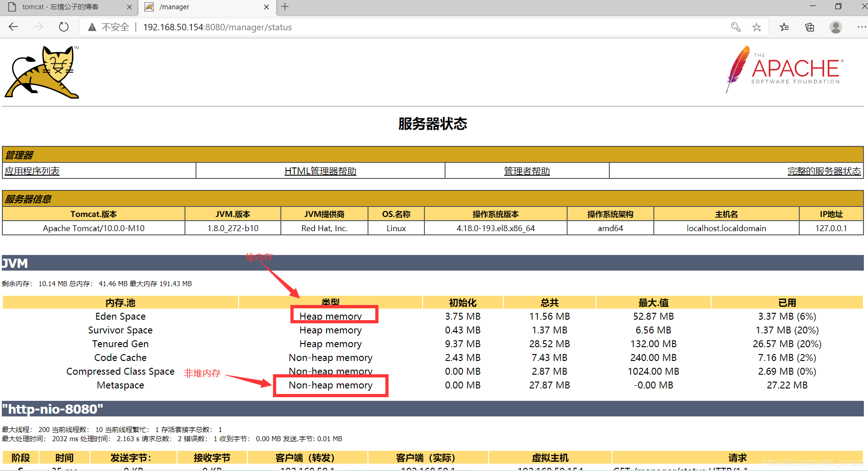
Task: Click the 内存.池 column header
Action: tap(120, 303)
